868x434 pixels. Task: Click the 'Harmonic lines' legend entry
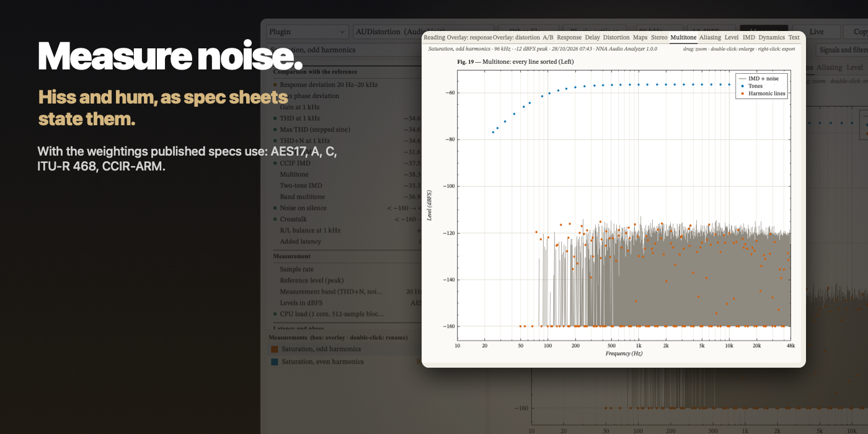pyautogui.click(x=761, y=94)
